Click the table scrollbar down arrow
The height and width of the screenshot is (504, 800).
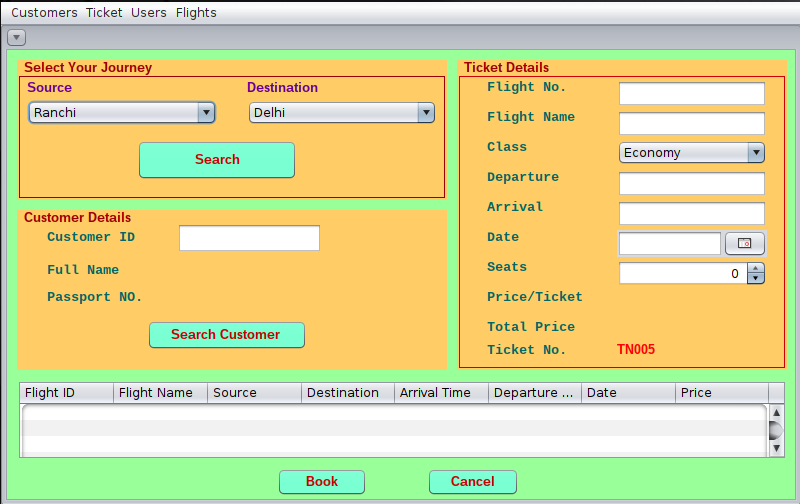(x=777, y=448)
